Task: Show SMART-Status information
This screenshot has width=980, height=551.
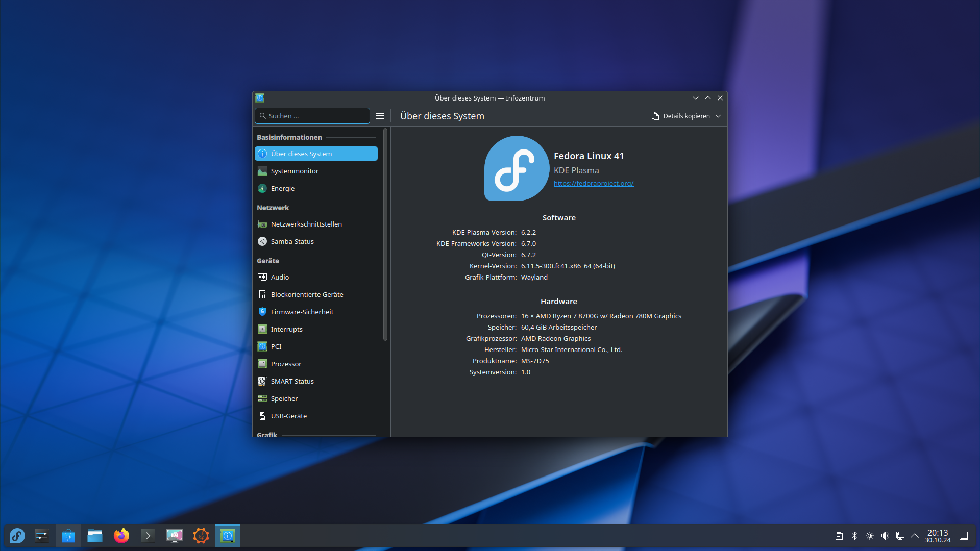Action: 316,381
